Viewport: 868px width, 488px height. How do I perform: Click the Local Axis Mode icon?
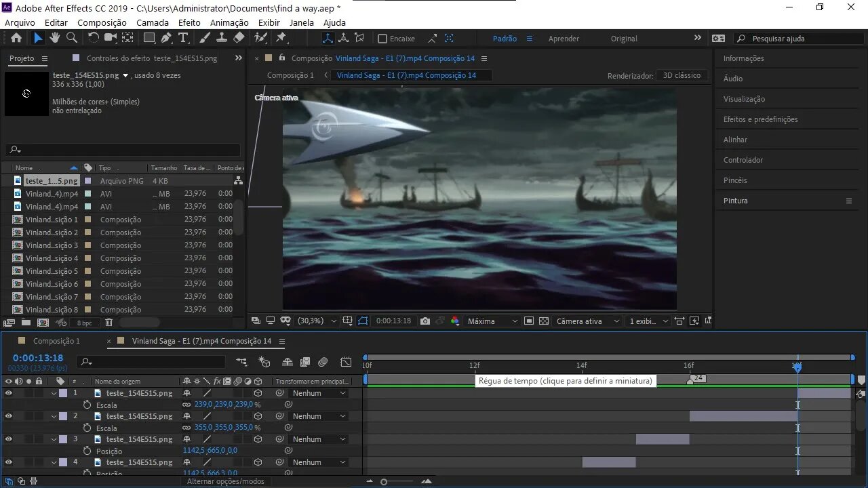(x=328, y=38)
